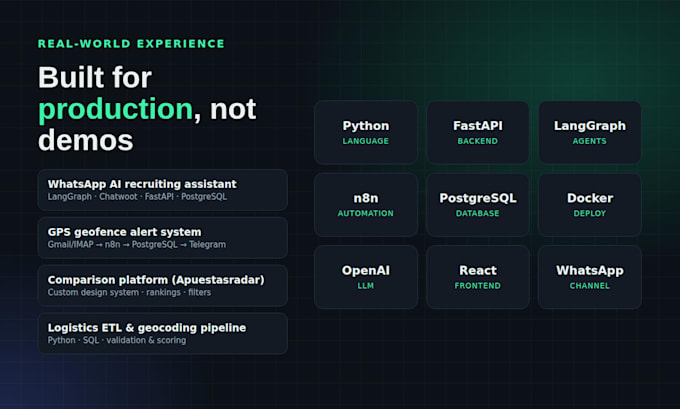The width and height of the screenshot is (680, 409).
Task: Select the PostgreSQL database card
Action: pyautogui.click(x=477, y=205)
